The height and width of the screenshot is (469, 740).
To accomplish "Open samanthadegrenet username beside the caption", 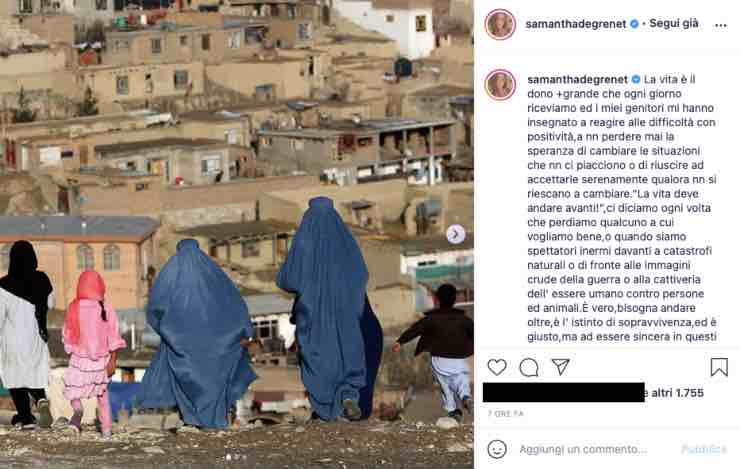I will point(577,79).
